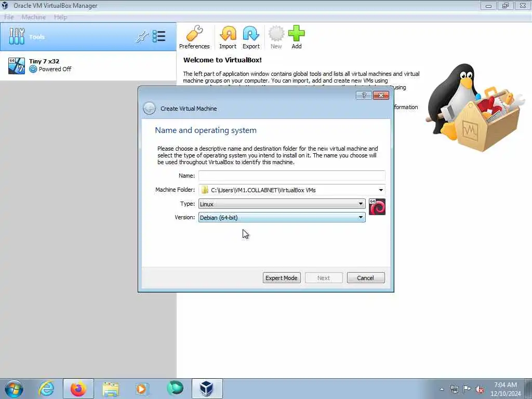Viewport: 532px width, 399px height.
Task: Click the Welcome to VirtualBox! heading
Action: click(222, 60)
